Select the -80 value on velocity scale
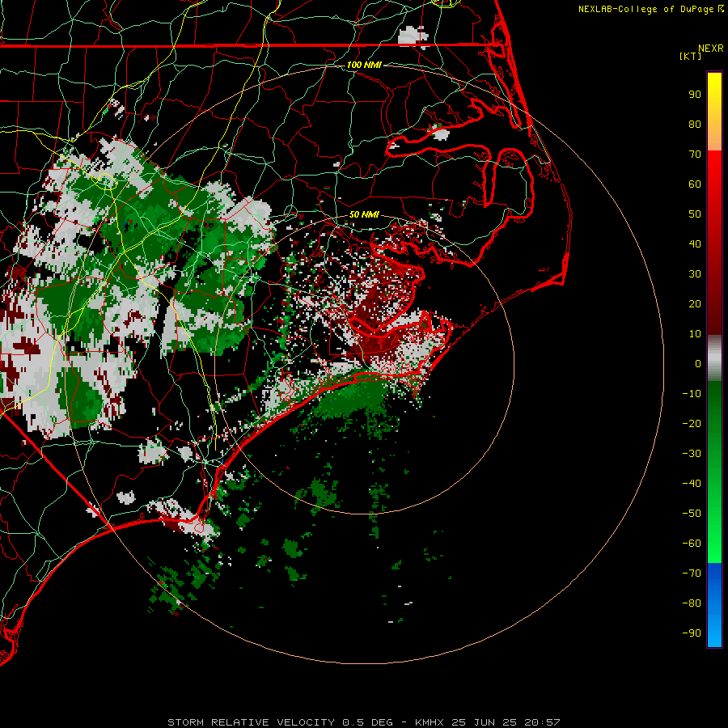728x728 pixels. [x=692, y=603]
